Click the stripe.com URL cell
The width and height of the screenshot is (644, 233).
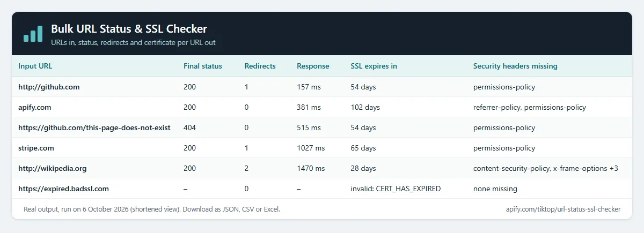point(36,148)
